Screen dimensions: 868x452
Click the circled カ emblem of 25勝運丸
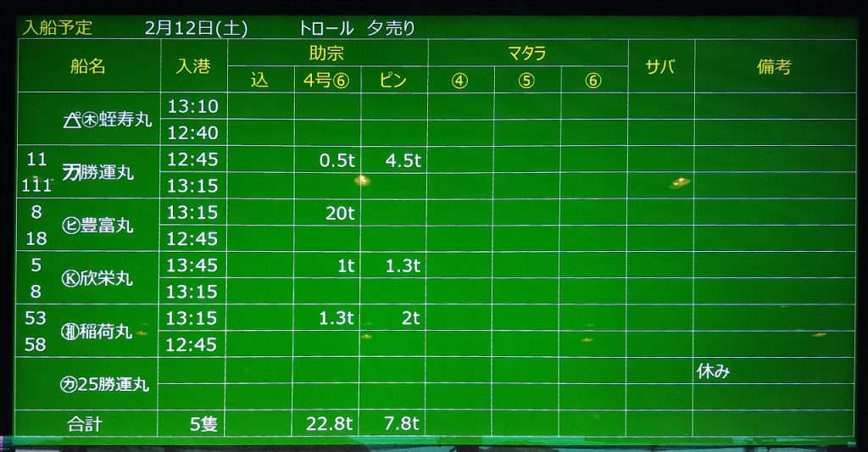click(69, 384)
